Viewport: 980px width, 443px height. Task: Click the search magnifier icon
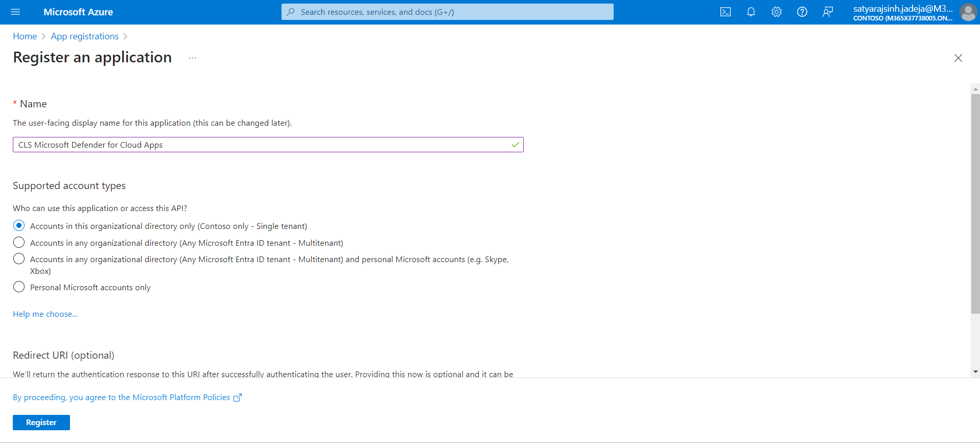pyautogui.click(x=291, y=12)
